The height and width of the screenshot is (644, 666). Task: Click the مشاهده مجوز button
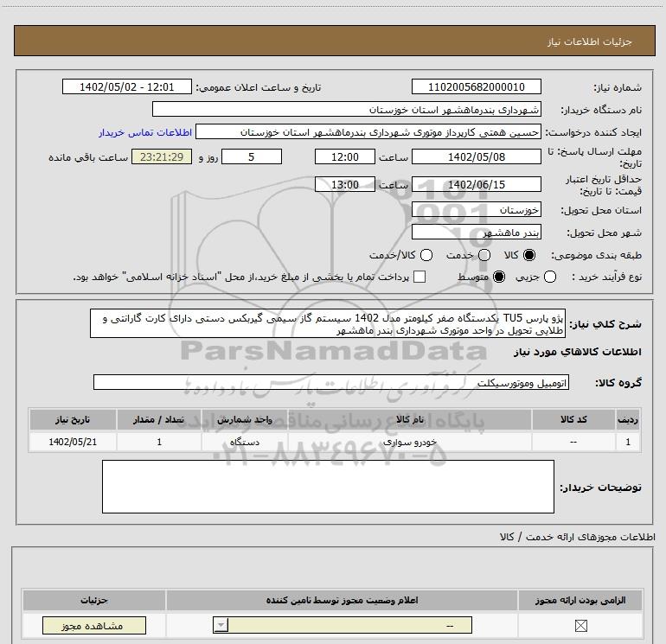click(94, 626)
